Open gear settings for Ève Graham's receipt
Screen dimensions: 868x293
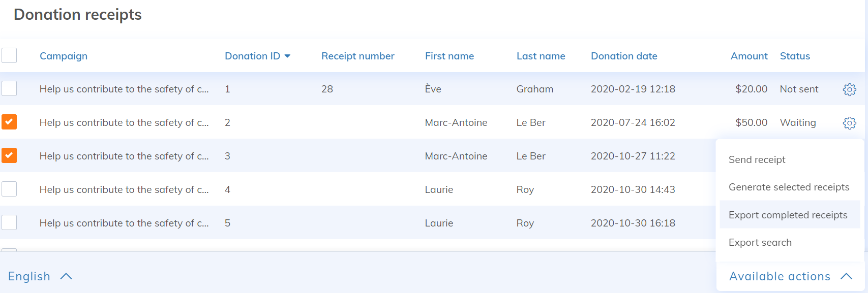point(849,89)
